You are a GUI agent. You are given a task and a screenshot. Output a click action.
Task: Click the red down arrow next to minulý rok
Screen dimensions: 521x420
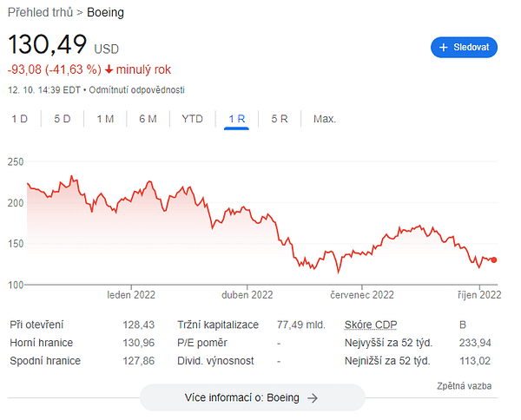pyautogui.click(x=109, y=69)
